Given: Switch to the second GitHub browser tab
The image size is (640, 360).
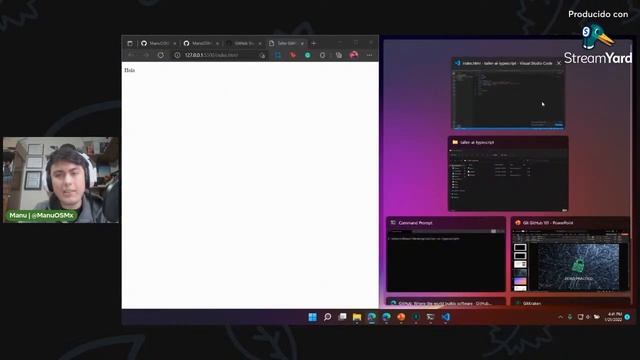Looking at the screenshot, I should (201, 43).
